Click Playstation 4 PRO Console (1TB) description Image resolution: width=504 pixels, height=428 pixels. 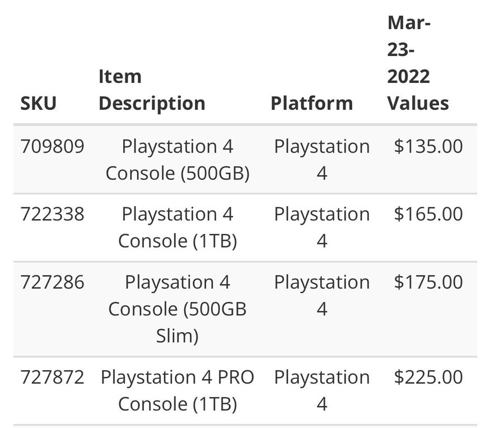178,390
